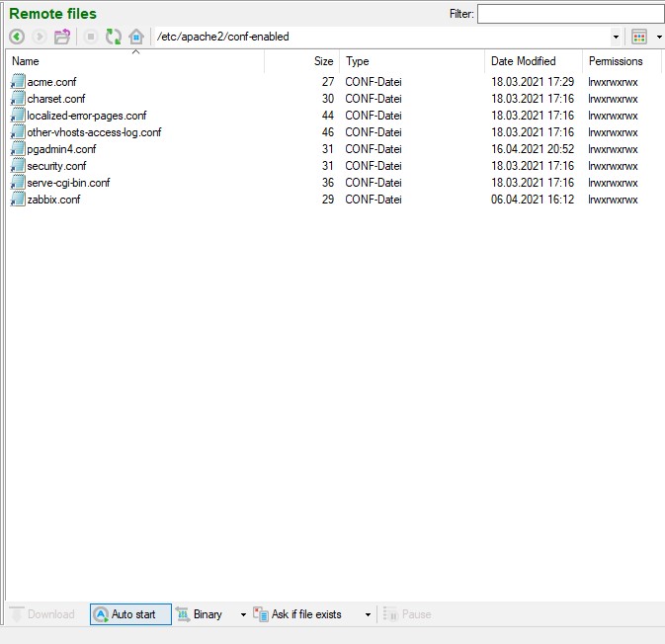The image size is (665, 644).
Task: Click the green Back navigation arrow
Action: 17,37
